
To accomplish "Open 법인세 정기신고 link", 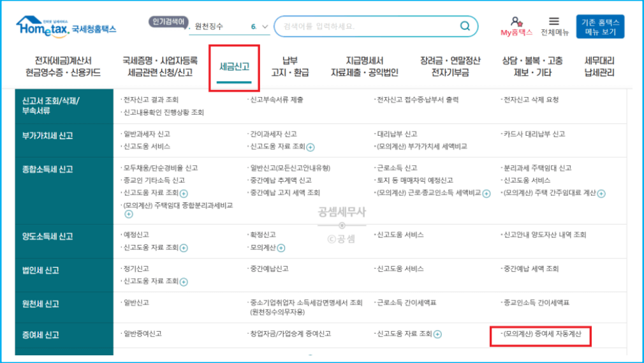I will click(136, 269).
